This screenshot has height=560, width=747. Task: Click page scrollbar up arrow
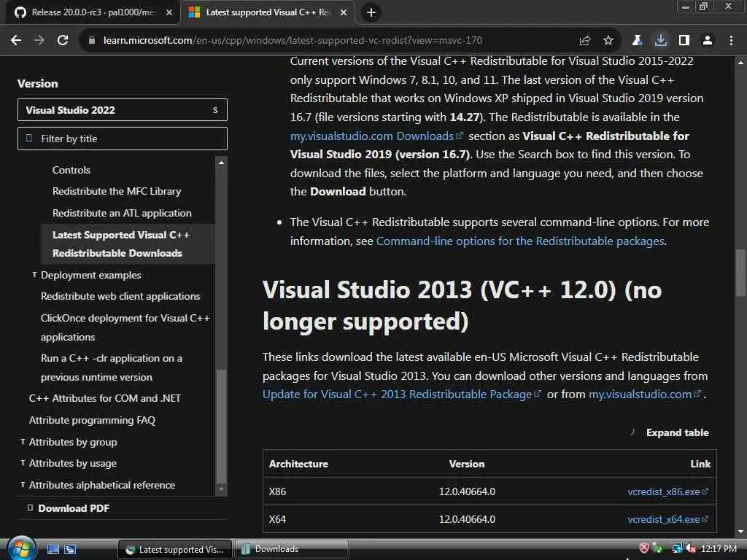[741, 63]
